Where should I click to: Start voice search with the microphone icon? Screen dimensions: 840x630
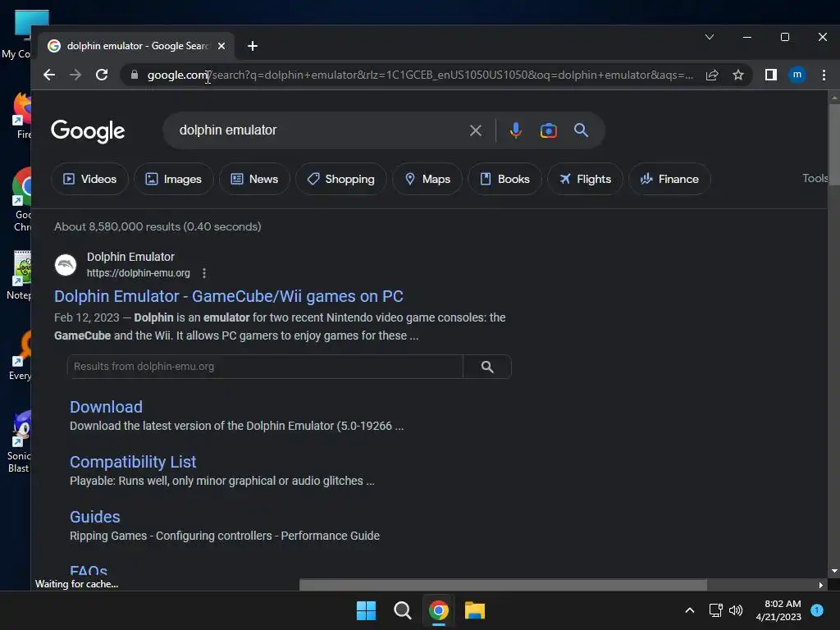pyautogui.click(x=515, y=130)
